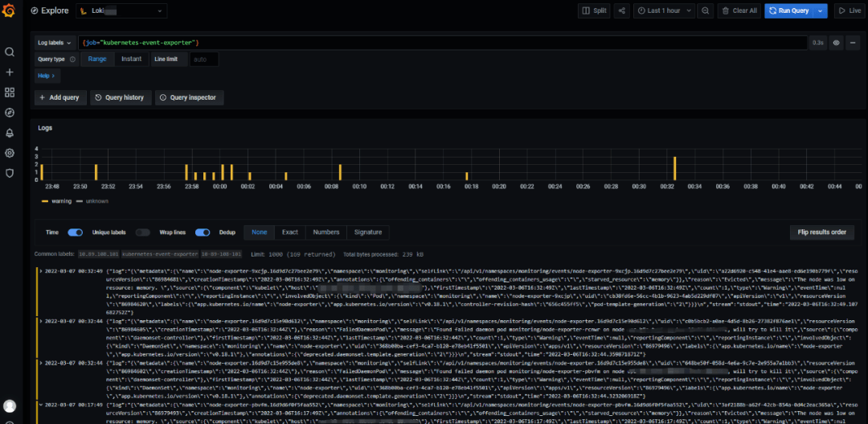Click the warning legend color swatch
This screenshot has width=868, height=424.
pos(45,201)
